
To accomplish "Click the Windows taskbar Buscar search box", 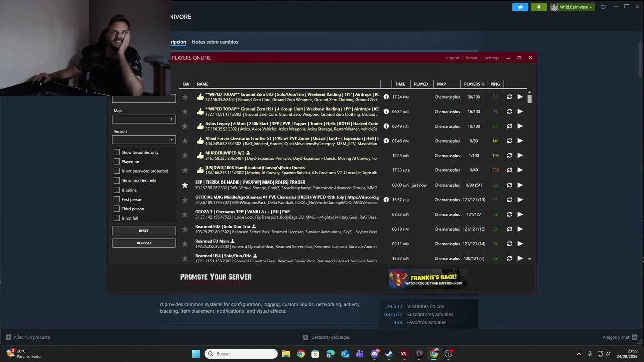I will tap(241, 354).
